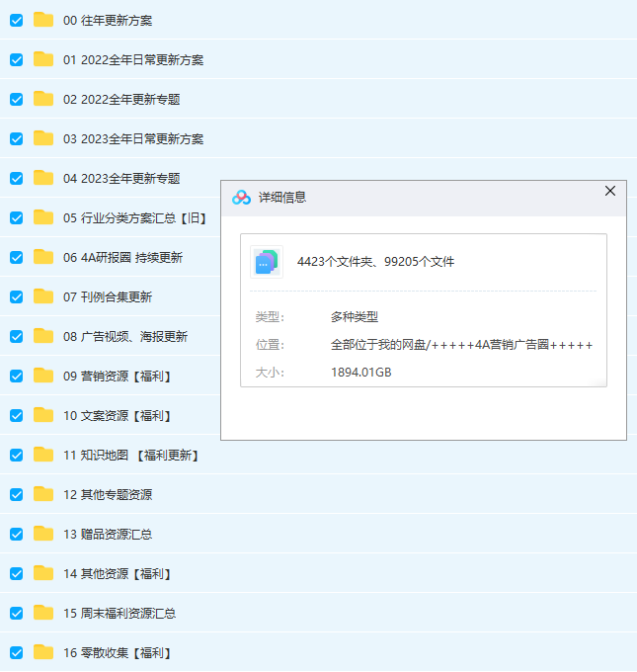The width and height of the screenshot is (637, 672).
Task: Uncheck the 00 往年更新方案 checkbox
Action: [16, 20]
